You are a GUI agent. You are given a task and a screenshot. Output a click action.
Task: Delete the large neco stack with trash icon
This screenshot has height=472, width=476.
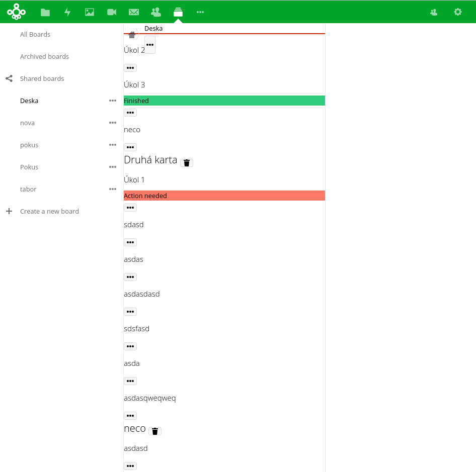[155, 431]
